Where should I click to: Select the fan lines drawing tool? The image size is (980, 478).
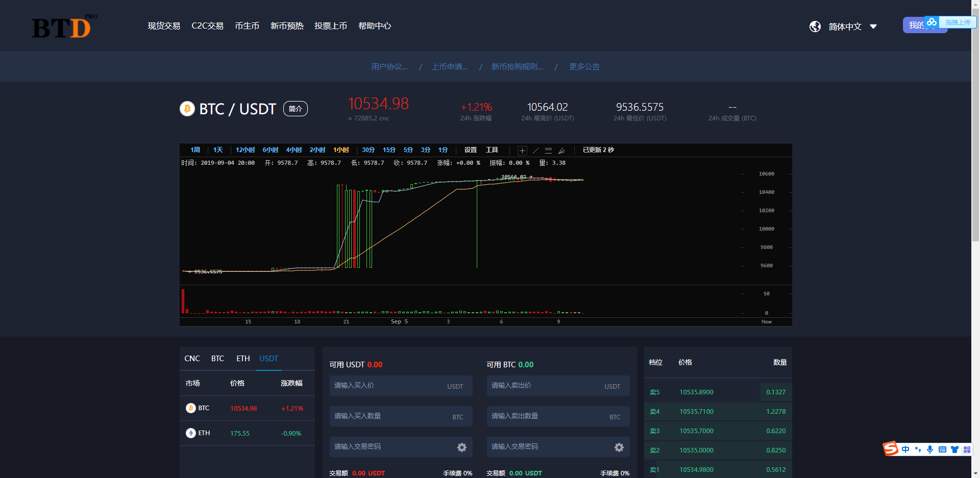pyautogui.click(x=561, y=150)
